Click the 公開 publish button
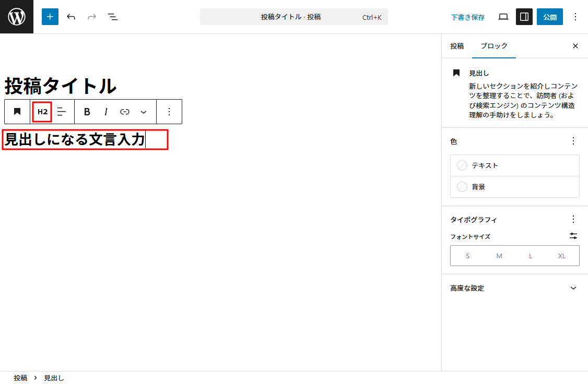 tap(550, 17)
